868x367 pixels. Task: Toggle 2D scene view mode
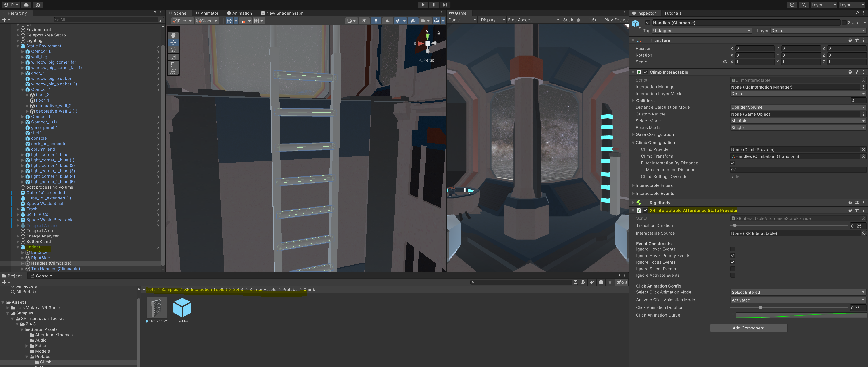[x=364, y=21]
